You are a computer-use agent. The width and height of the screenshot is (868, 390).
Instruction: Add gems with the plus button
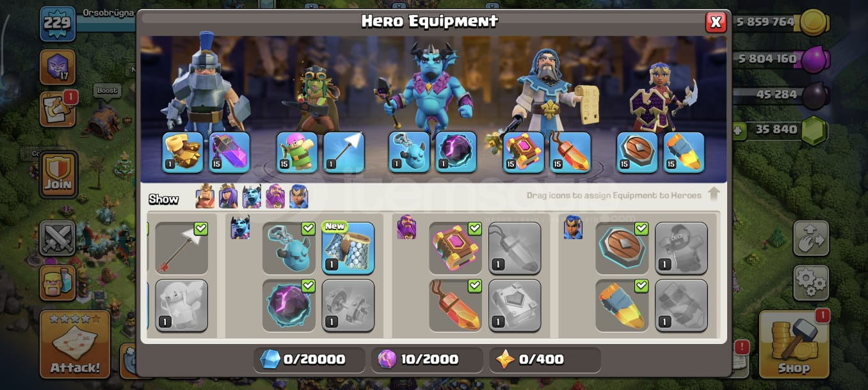point(739,130)
